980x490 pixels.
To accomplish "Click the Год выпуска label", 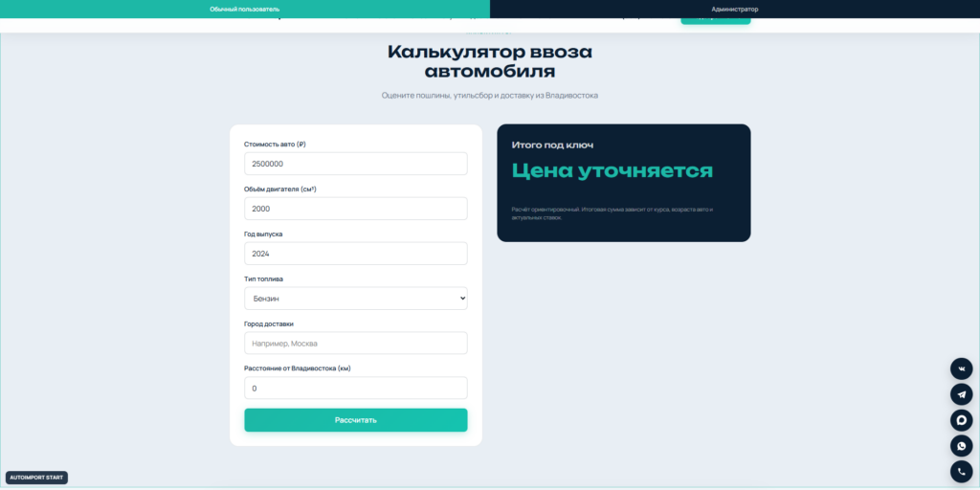I will (264, 234).
